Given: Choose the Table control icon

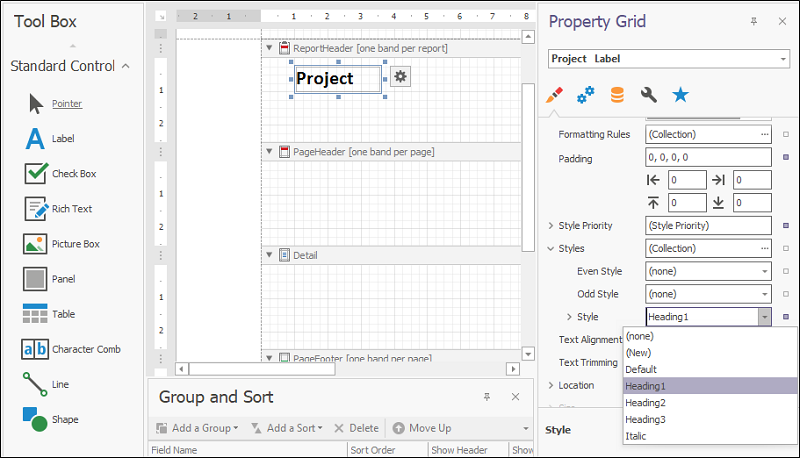Looking at the screenshot, I should (x=36, y=314).
